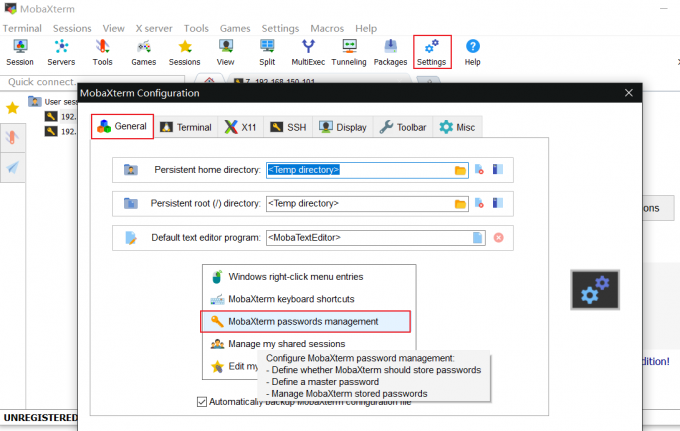Screen dimensions: 680x431
Task: Open the Sessions star toolbar icon
Action: click(184, 52)
